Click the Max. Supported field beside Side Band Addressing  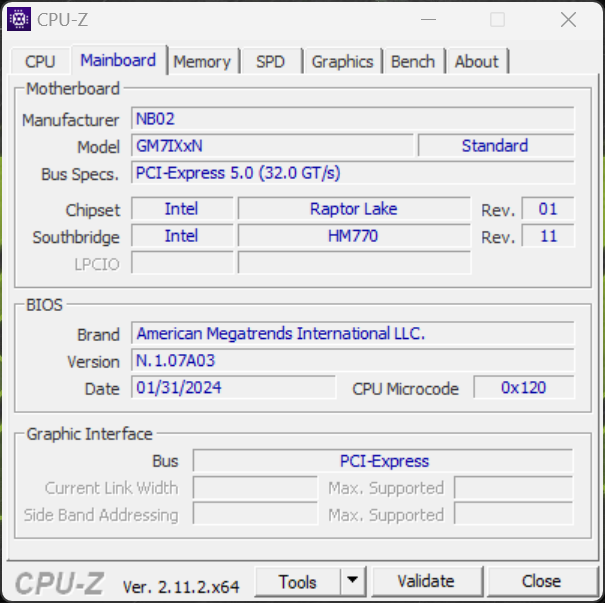[x=514, y=513]
